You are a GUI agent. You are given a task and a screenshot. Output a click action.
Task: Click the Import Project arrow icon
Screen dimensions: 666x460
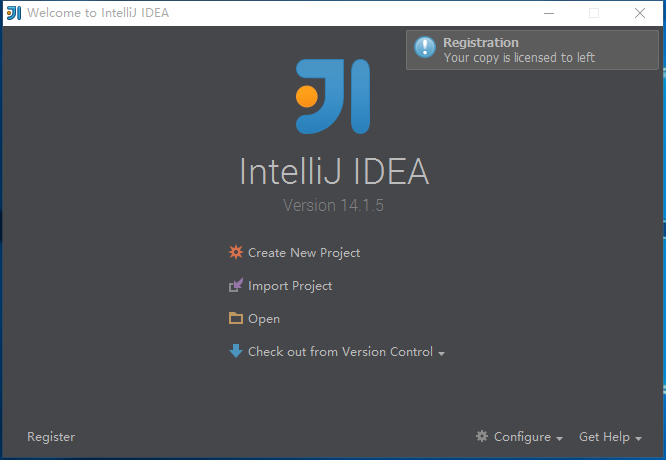[236, 285]
